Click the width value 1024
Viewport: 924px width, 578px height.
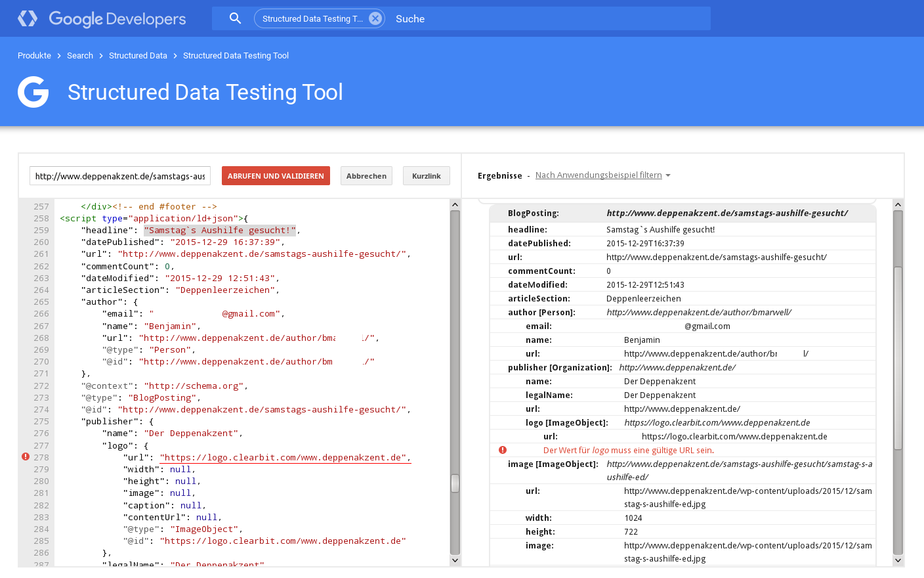pyautogui.click(x=633, y=518)
